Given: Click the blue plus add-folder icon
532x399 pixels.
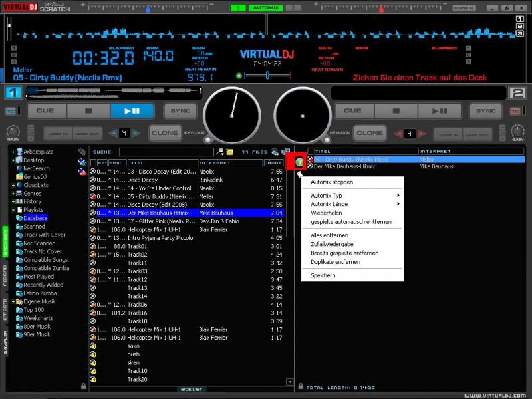Looking at the screenshot, I should click(x=82, y=162).
